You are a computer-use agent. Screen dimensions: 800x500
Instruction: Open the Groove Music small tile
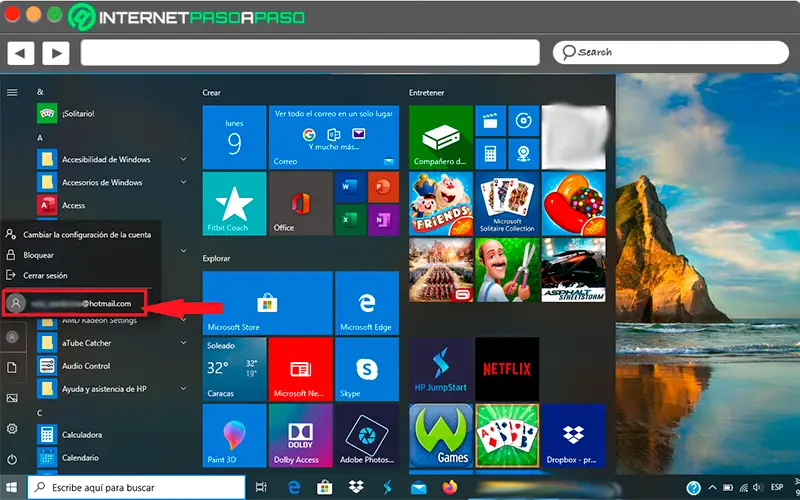pos(523,121)
